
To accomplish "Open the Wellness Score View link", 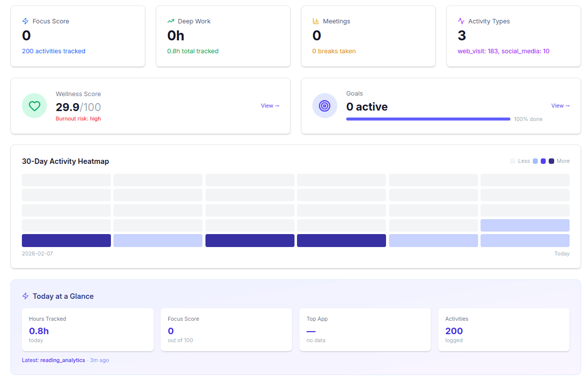I will (270, 106).
